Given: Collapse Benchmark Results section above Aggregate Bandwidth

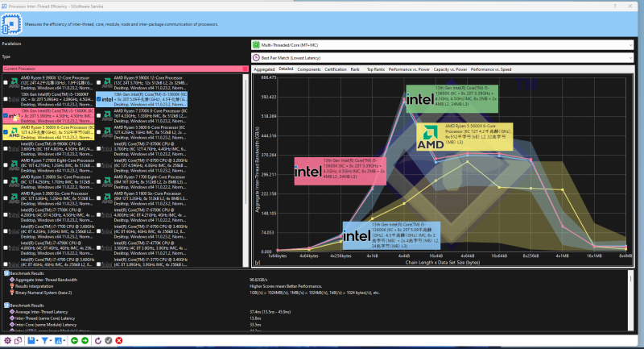Looking at the screenshot, I should tap(6, 273).
